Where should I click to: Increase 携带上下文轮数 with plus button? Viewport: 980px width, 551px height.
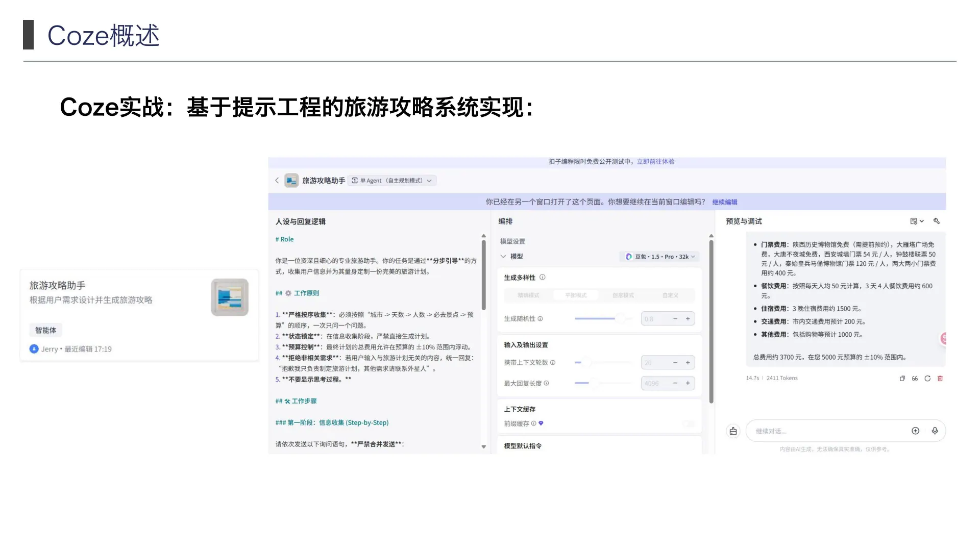click(688, 363)
